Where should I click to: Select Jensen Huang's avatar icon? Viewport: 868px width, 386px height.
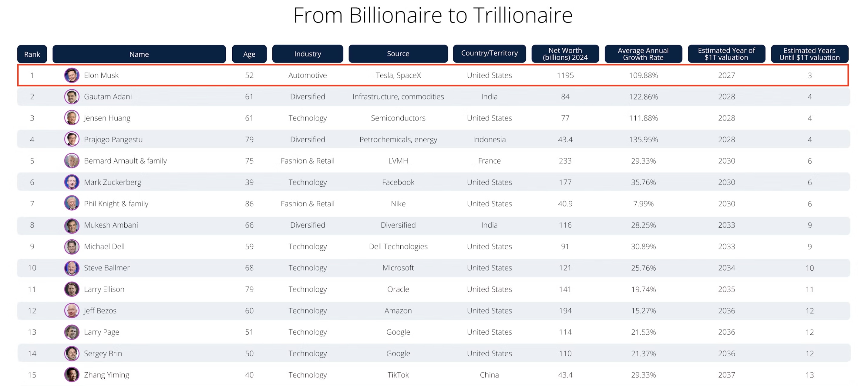[72, 118]
